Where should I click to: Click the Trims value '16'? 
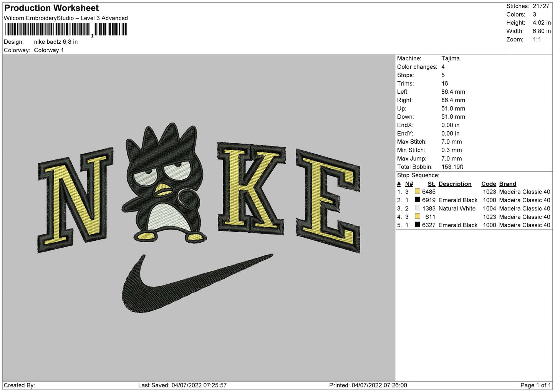(x=444, y=83)
